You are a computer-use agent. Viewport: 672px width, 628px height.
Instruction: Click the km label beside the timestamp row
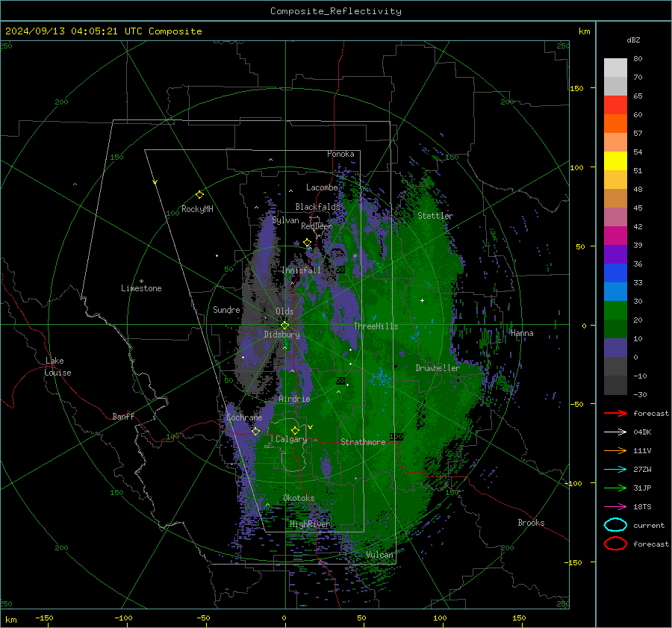point(584,31)
